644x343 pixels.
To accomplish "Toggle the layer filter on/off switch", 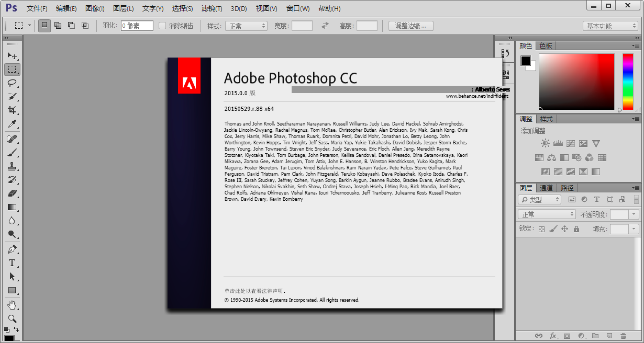I will [636, 199].
